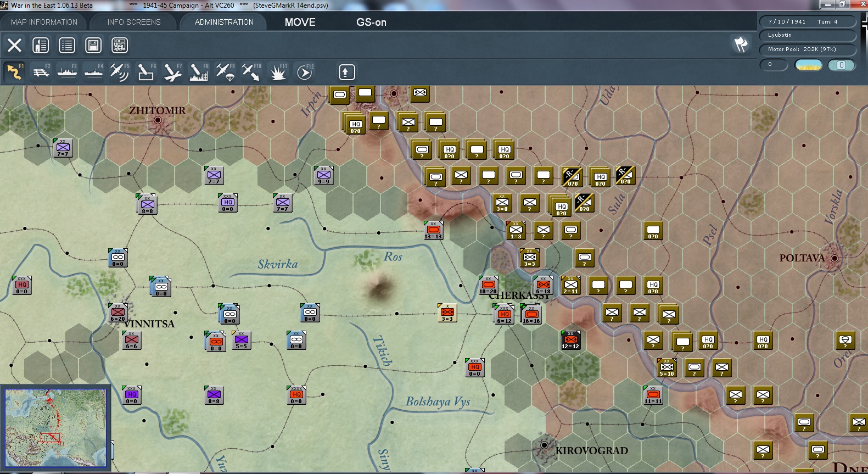Click the F11 explosion mode icon
The width and height of the screenshot is (868, 474).
tap(278, 72)
